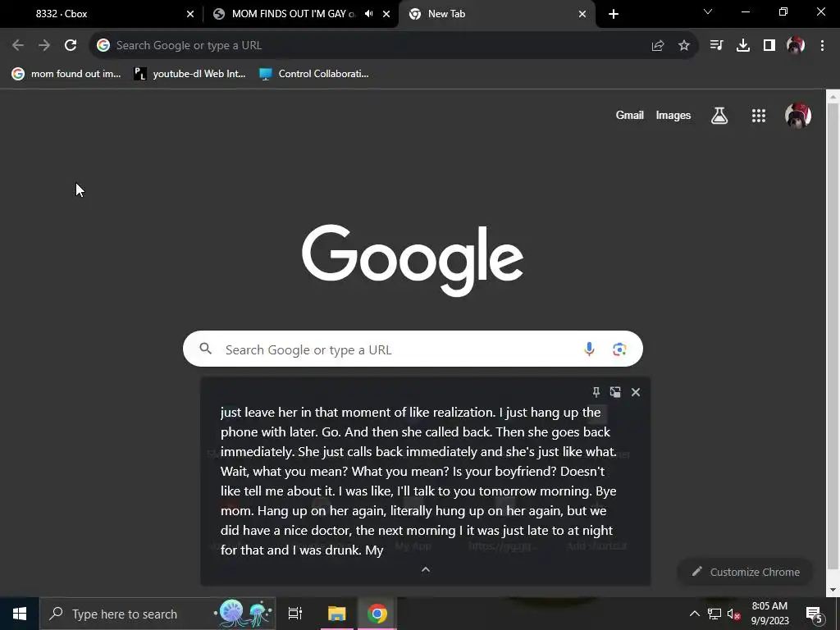This screenshot has height=630, width=840.
Task: Click Customize Chrome button
Action: point(745,572)
